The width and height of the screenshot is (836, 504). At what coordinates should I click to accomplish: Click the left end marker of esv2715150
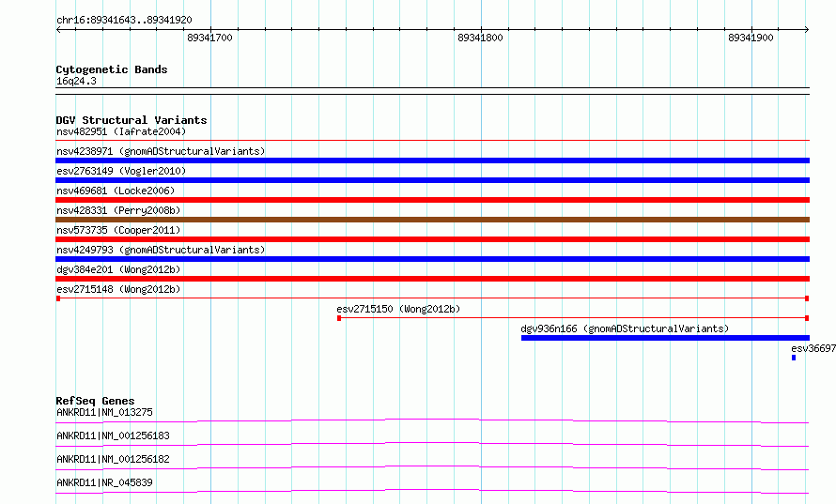point(339,318)
